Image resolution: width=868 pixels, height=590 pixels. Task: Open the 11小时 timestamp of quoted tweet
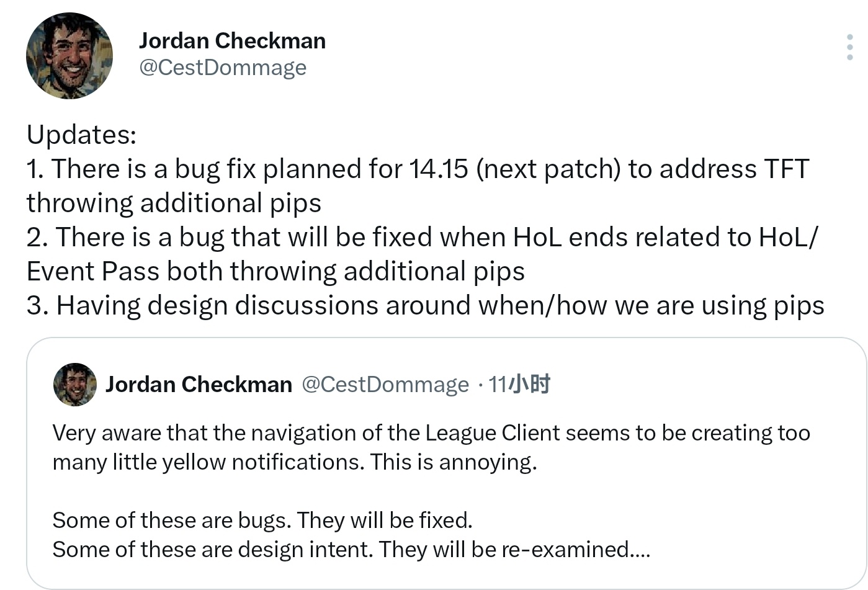tap(520, 385)
